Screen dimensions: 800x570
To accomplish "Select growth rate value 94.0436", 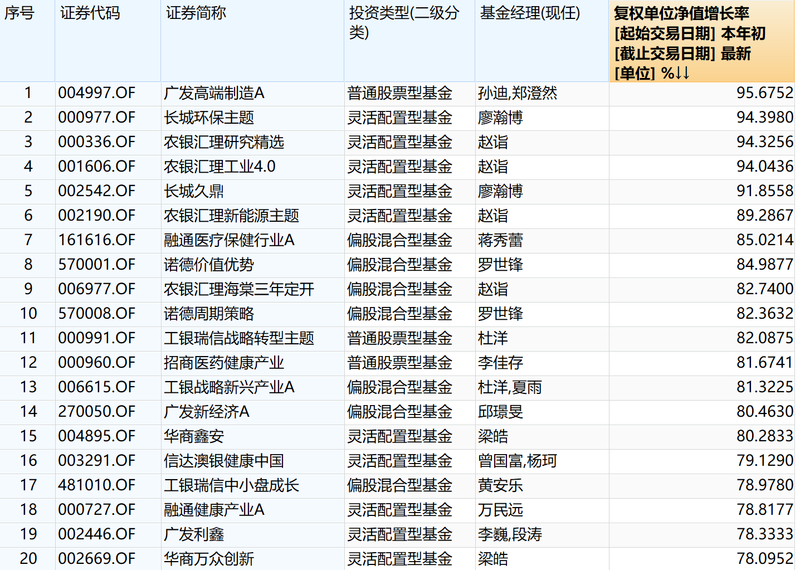I will 765,167.
